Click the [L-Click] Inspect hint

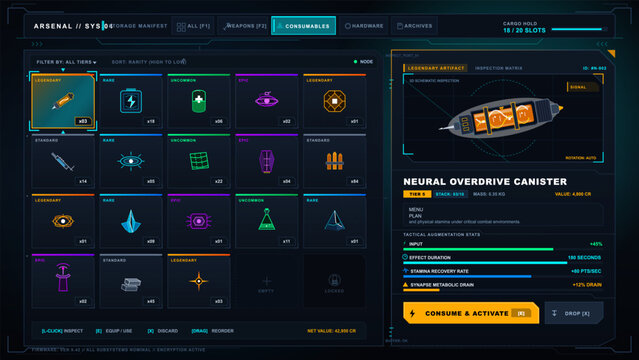[62, 331]
